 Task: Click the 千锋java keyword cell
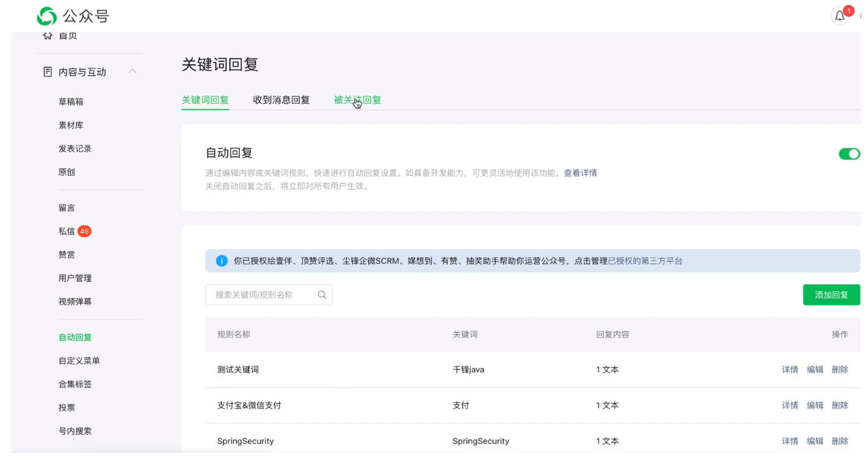click(468, 370)
